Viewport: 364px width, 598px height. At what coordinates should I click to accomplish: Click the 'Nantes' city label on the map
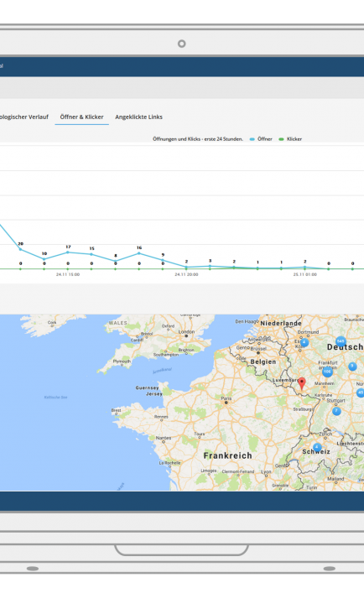(164, 438)
